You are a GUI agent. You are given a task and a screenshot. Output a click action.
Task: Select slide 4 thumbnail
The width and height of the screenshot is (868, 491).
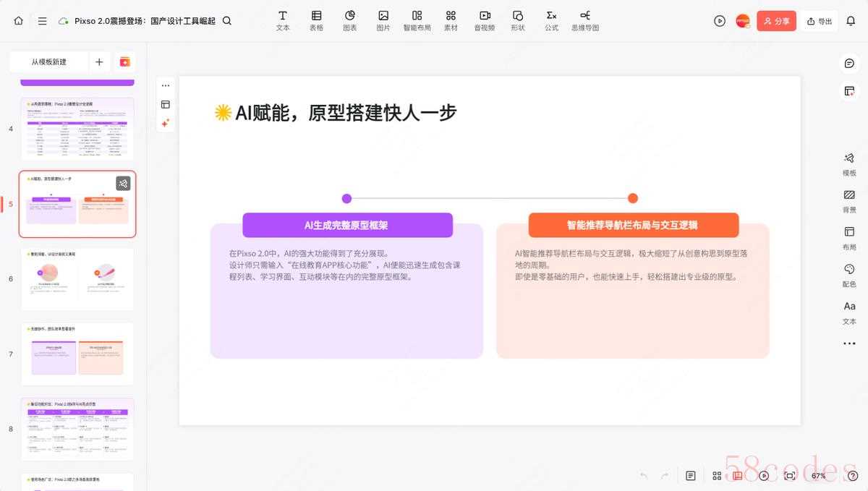click(x=77, y=129)
